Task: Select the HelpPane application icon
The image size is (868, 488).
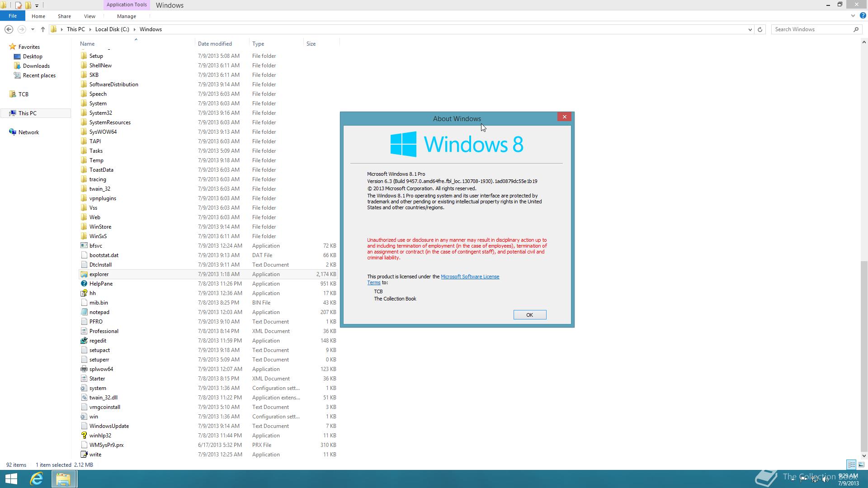Action: pyautogui.click(x=84, y=284)
